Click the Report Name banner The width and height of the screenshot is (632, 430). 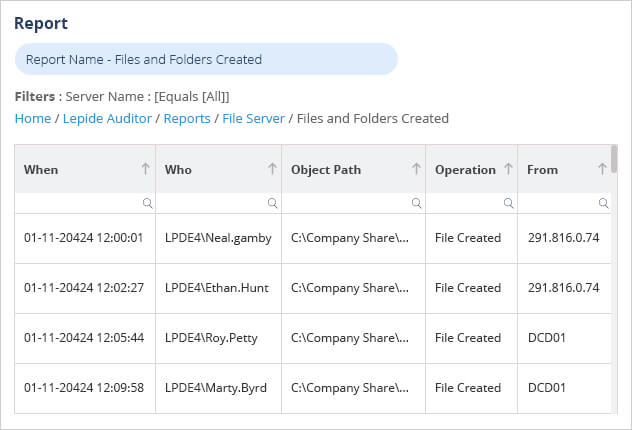pos(206,59)
